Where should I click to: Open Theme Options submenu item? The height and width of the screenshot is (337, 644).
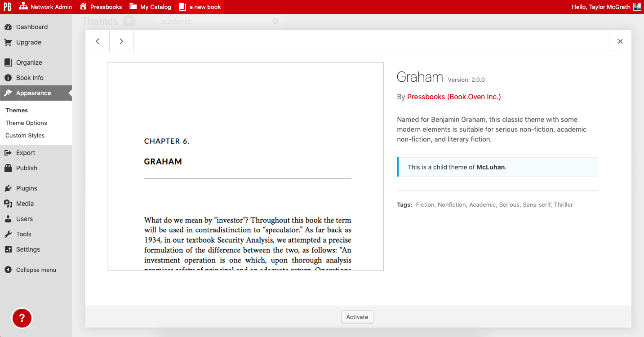[x=26, y=123]
